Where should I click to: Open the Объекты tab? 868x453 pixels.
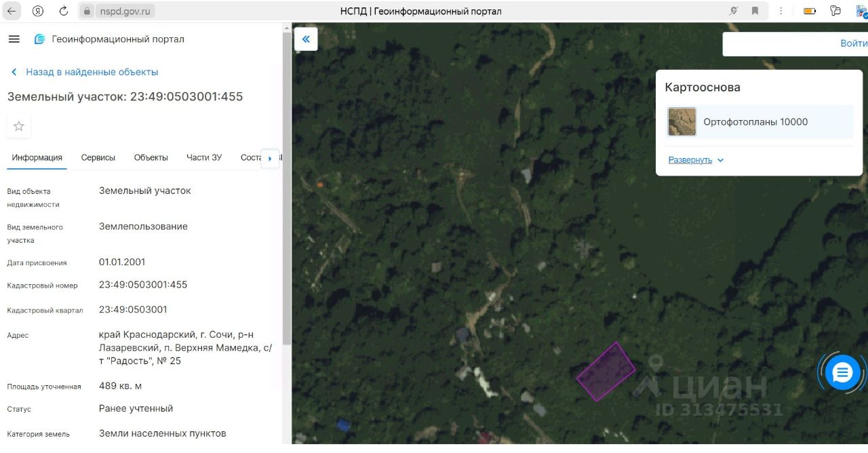pyautogui.click(x=151, y=157)
